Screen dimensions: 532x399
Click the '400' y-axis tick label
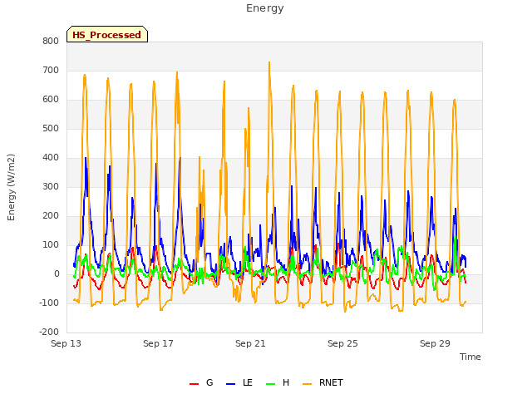pyautogui.click(x=51, y=157)
